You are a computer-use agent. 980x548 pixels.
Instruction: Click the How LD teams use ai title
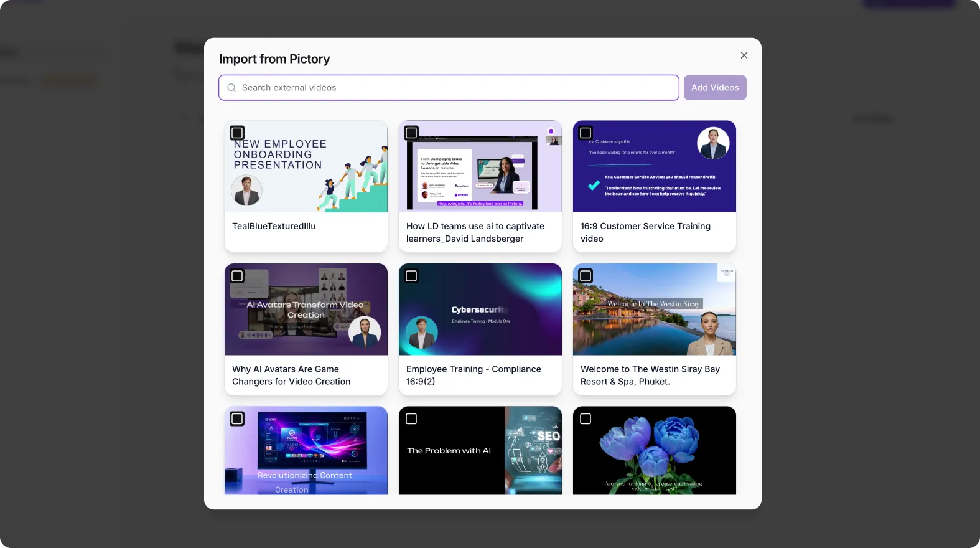tap(475, 232)
